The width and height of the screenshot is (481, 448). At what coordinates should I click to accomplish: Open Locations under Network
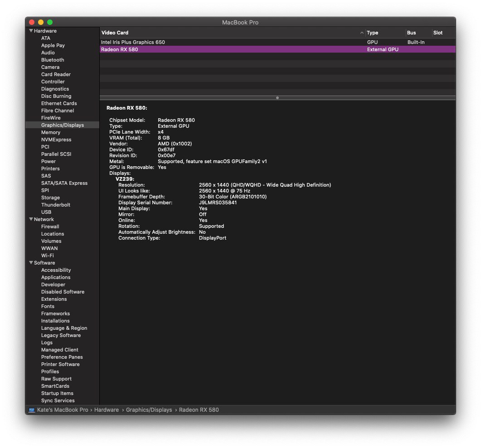[x=53, y=234]
